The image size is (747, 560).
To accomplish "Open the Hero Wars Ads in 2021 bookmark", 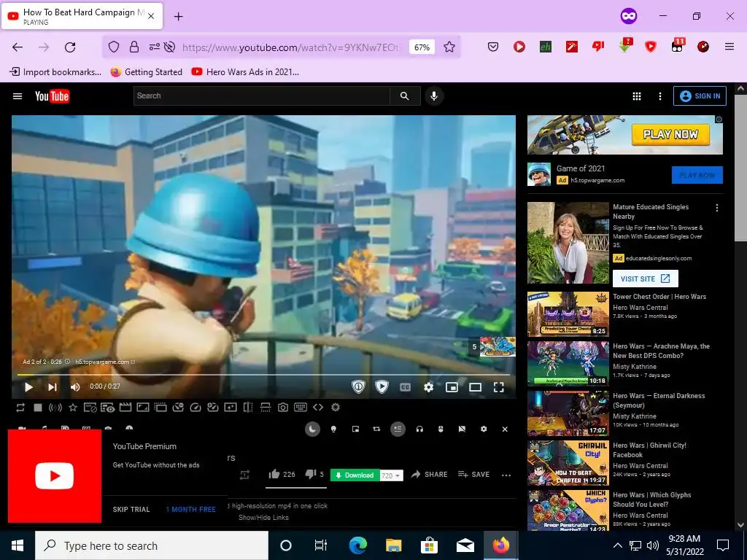I will tap(245, 72).
